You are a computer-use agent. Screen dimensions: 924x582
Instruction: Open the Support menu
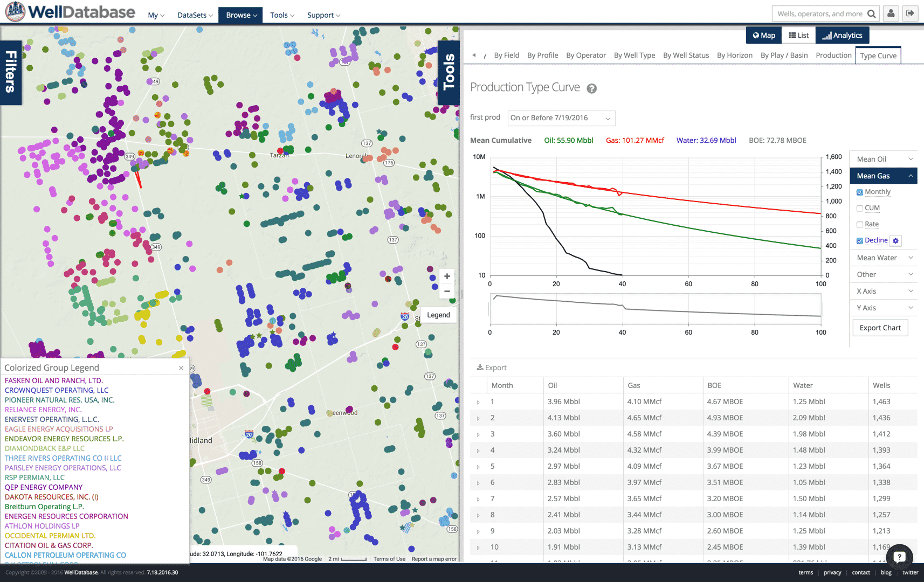pos(323,15)
